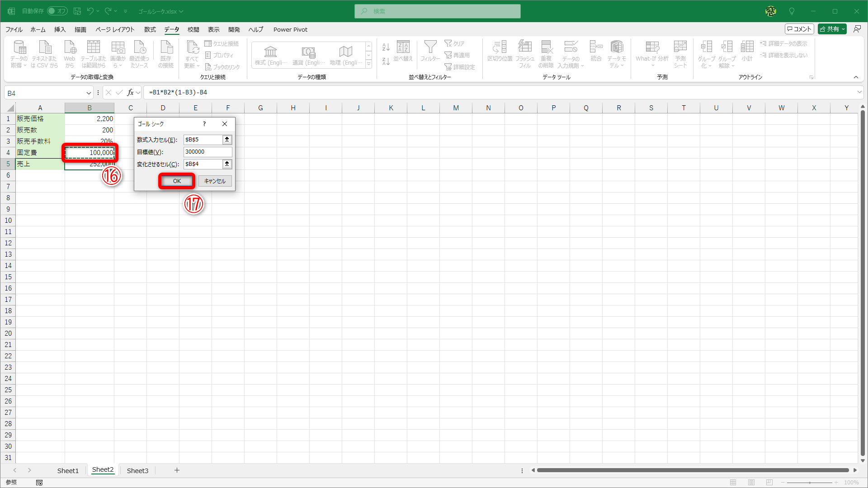Screen dimensions: 868x488
Task: Apply 小計 subtotals from the ribbon
Action: pyautogui.click(x=747, y=53)
